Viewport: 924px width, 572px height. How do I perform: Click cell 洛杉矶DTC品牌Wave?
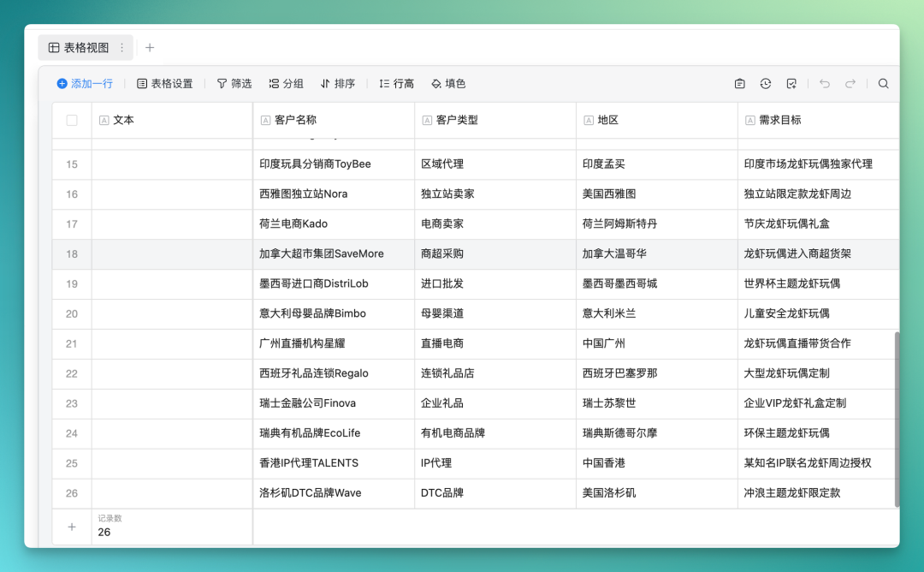point(334,493)
